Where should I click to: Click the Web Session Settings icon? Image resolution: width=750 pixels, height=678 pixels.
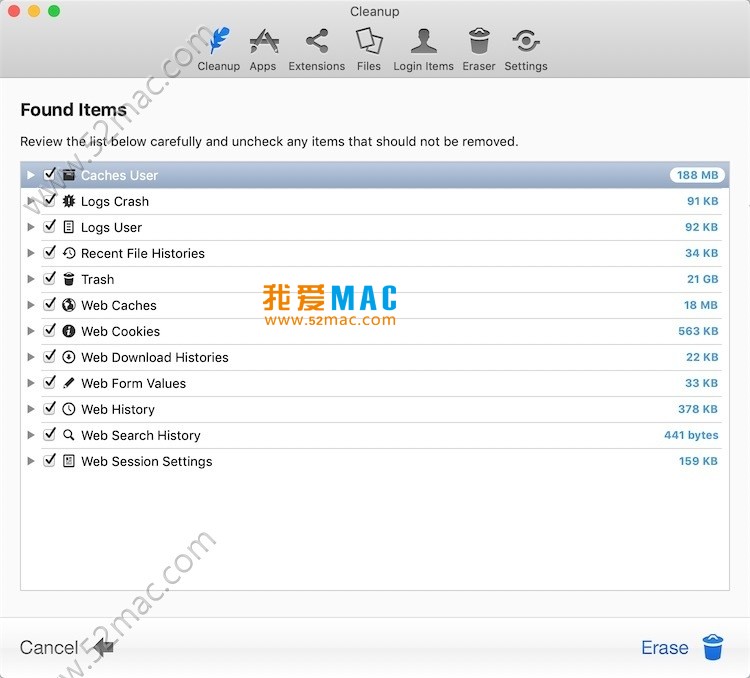(x=69, y=461)
